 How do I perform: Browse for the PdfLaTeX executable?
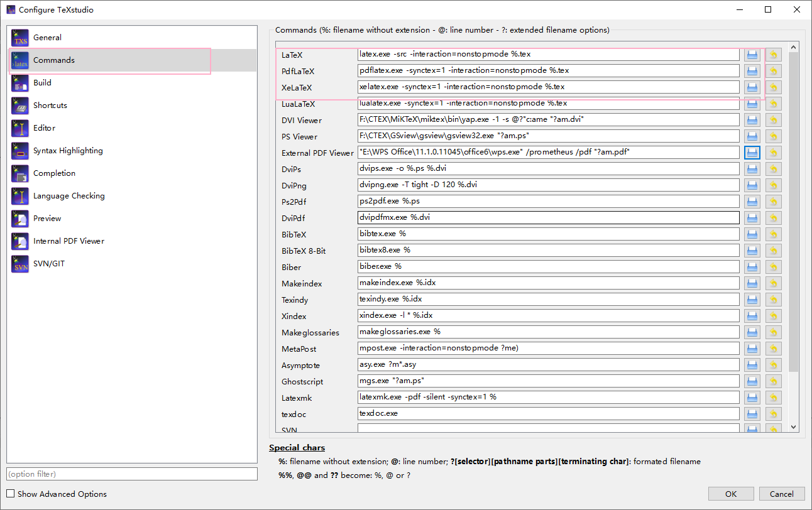coord(752,71)
